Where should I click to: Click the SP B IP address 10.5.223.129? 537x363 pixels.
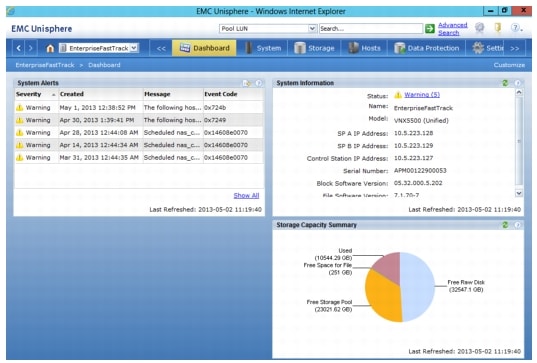click(413, 146)
